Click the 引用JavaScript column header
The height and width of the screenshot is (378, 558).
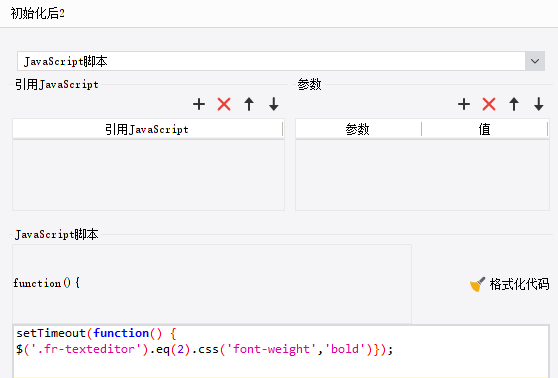[148, 129]
